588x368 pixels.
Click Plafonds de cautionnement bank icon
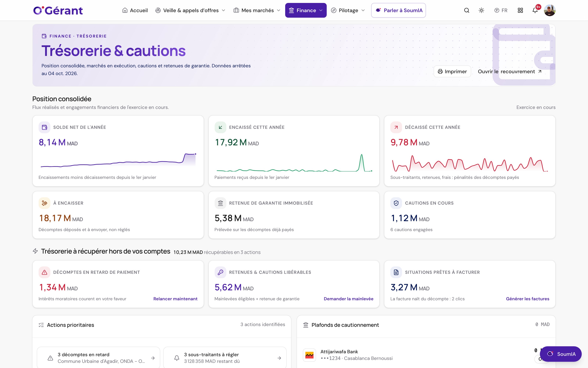(x=306, y=325)
